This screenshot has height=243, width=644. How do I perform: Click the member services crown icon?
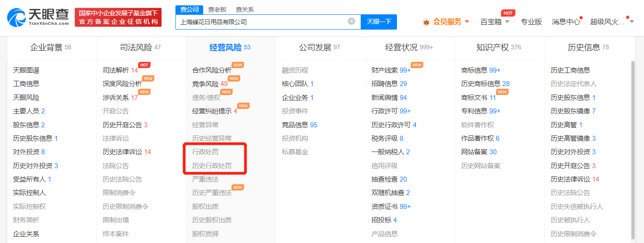[426, 22]
